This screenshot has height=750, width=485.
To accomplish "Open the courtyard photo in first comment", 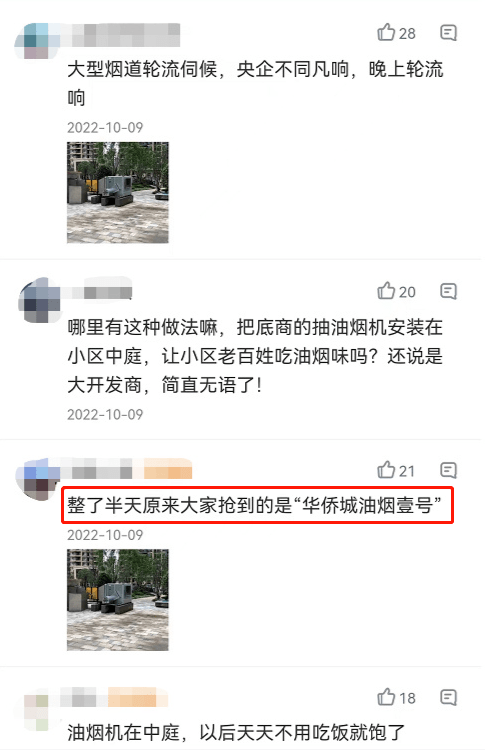I will (x=118, y=192).
